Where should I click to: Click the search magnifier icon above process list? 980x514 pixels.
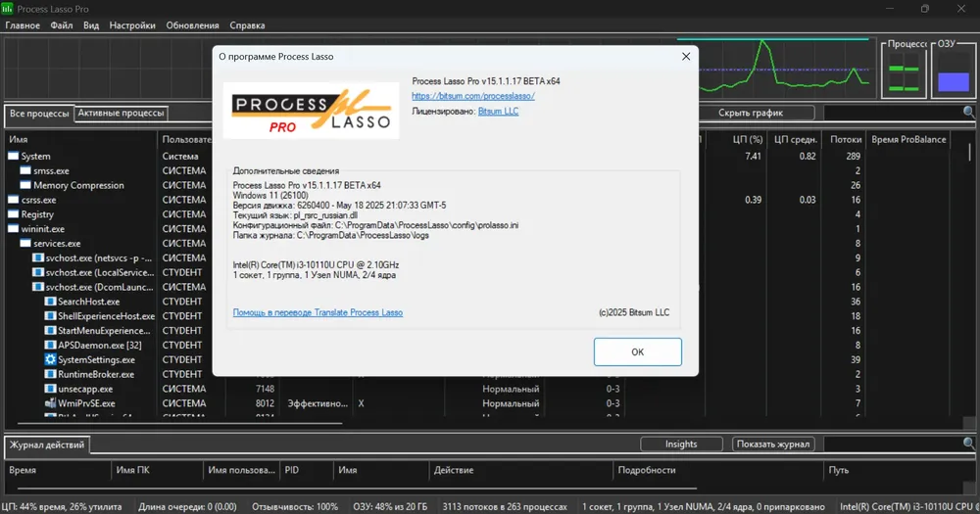pyautogui.click(x=969, y=113)
